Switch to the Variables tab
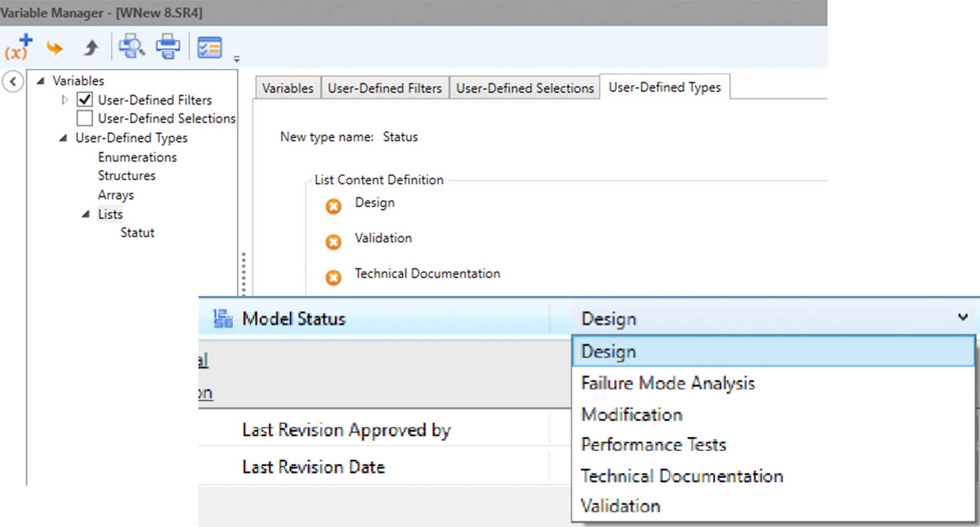This screenshot has width=980, height=527. (288, 88)
